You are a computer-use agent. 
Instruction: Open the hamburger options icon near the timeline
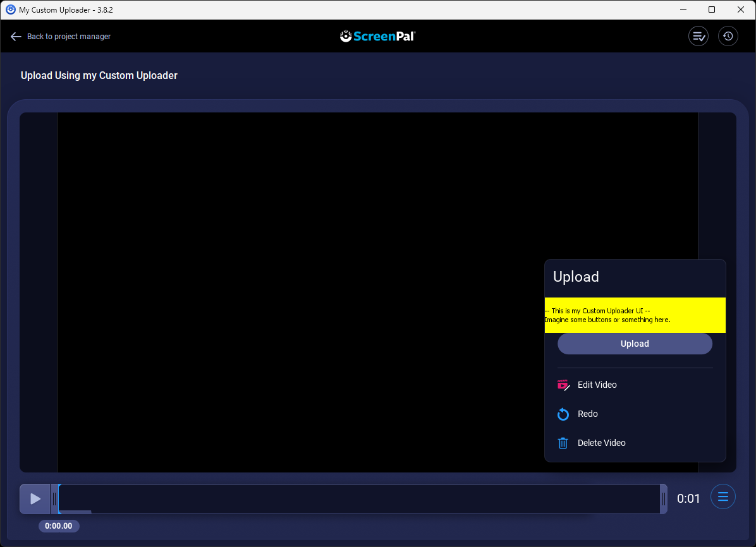[x=722, y=496]
